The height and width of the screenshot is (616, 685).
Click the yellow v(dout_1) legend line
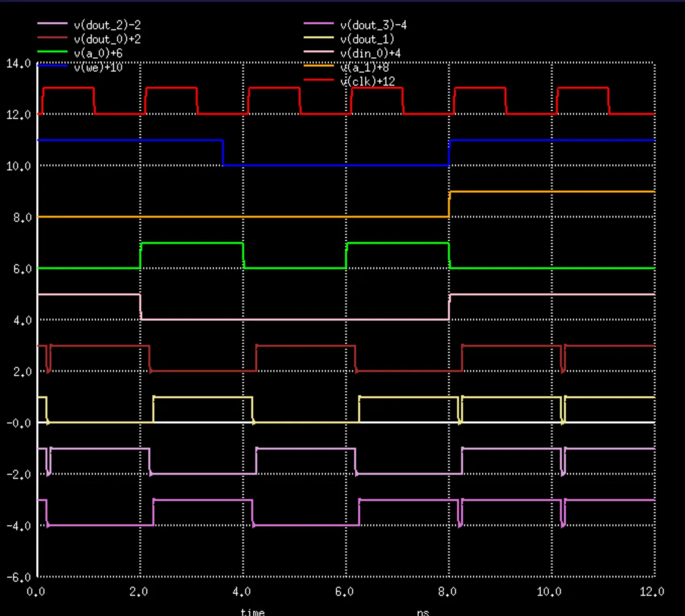tap(319, 38)
